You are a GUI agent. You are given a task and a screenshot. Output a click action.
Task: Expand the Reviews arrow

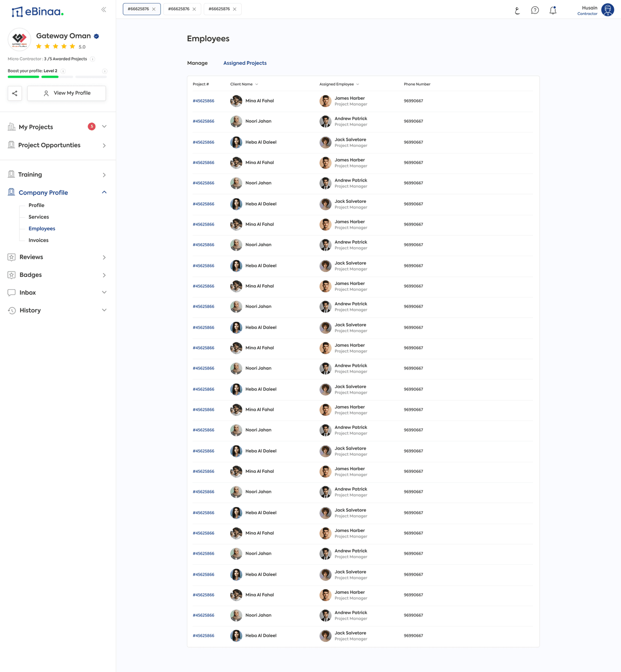[104, 257]
